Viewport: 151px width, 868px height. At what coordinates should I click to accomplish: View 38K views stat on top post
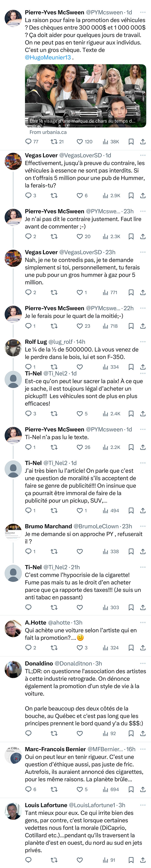click(x=111, y=142)
